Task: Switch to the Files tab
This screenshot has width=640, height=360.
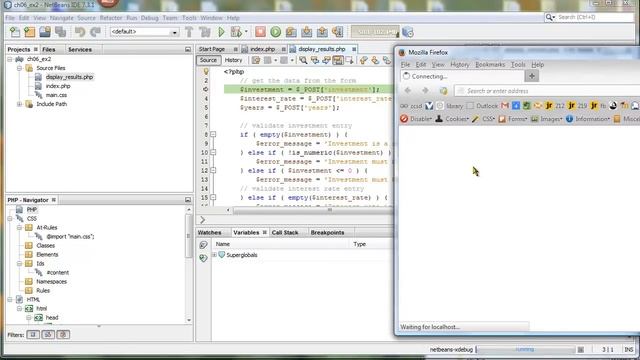Action: [49, 49]
